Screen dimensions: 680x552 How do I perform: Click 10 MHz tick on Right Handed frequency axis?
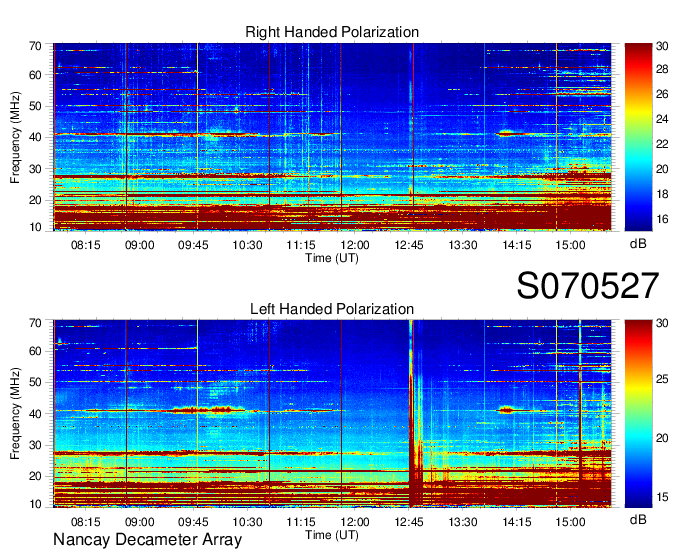[35, 227]
